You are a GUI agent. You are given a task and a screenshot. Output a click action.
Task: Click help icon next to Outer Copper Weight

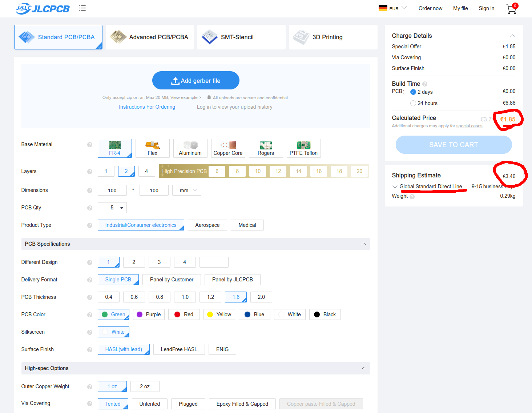point(90,387)
